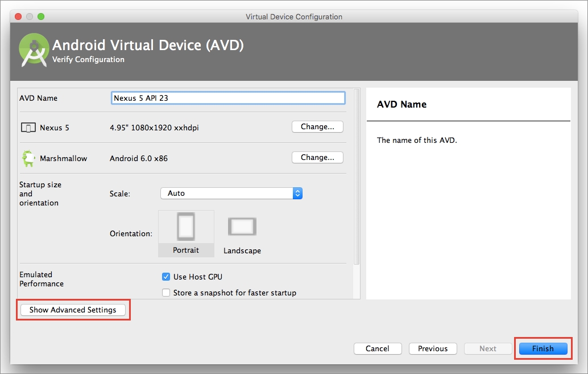The image size is (588, 374).
Task: Click Finish to create the AVD
Action: point(543,348)
